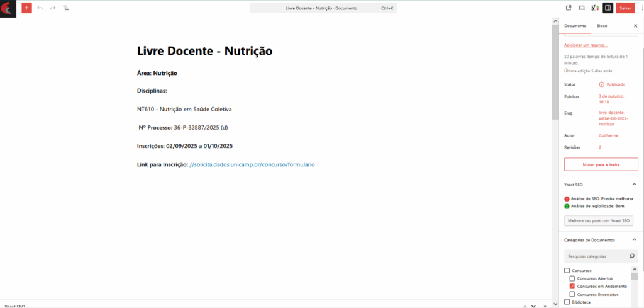Screen dimensions: 644x308
Task: Open the document overview list icon
Action: (66, 8)
